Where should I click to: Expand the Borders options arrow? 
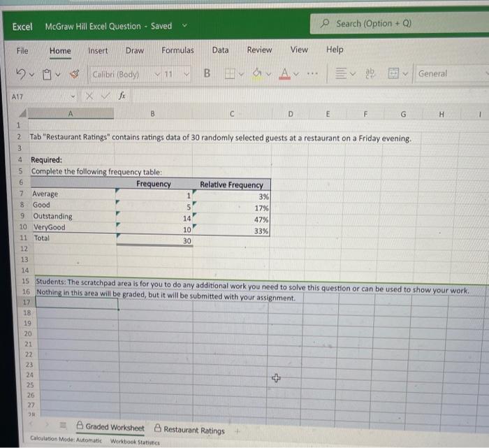[241, 74]
